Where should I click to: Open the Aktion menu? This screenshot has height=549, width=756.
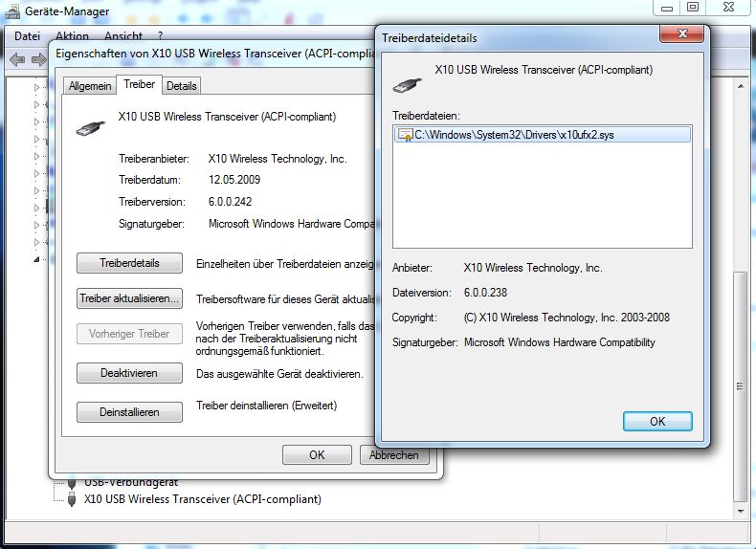[x=72, y=36]
